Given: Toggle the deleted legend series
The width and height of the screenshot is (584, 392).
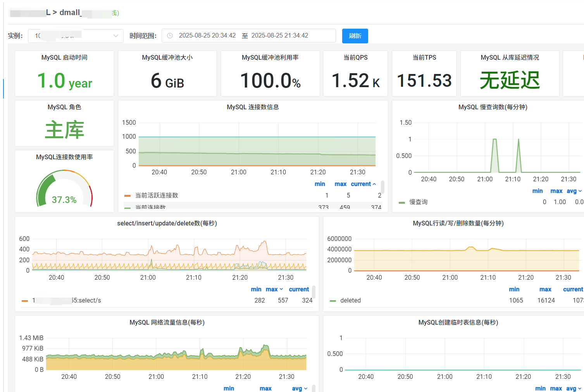Looking at the screenshot, I should click(x=350, y=301).
